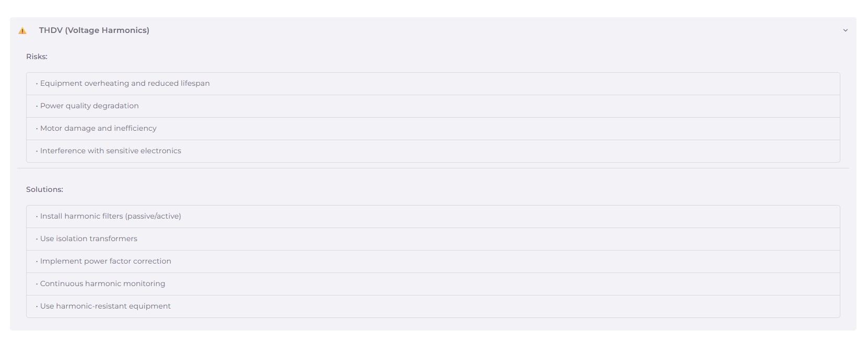Viewport: 868px width, 341px height.
Task: Click the THDV (Voltage Harmonics) header title
Action: click(94, 30)
